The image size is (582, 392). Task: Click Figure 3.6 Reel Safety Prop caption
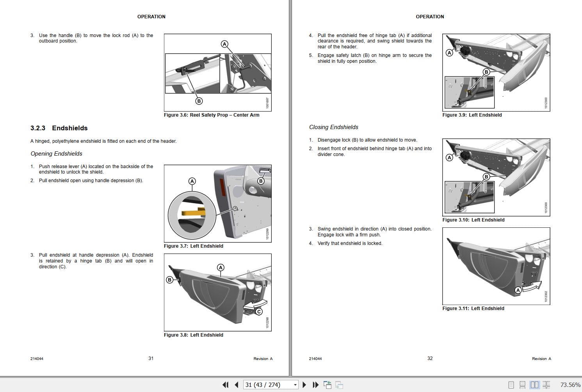[212, 115]
